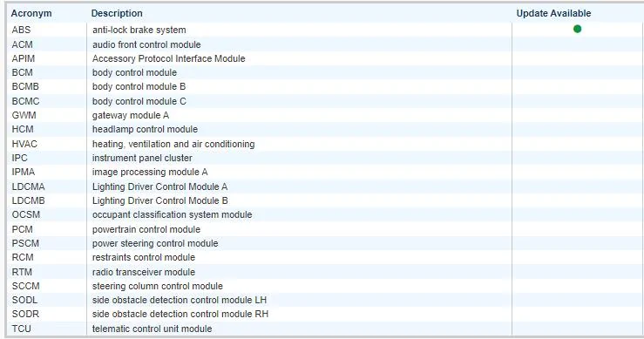This screenshot has width=644, height=339.
Task: Select the SODL acronym cell
Action: point(24,300)
